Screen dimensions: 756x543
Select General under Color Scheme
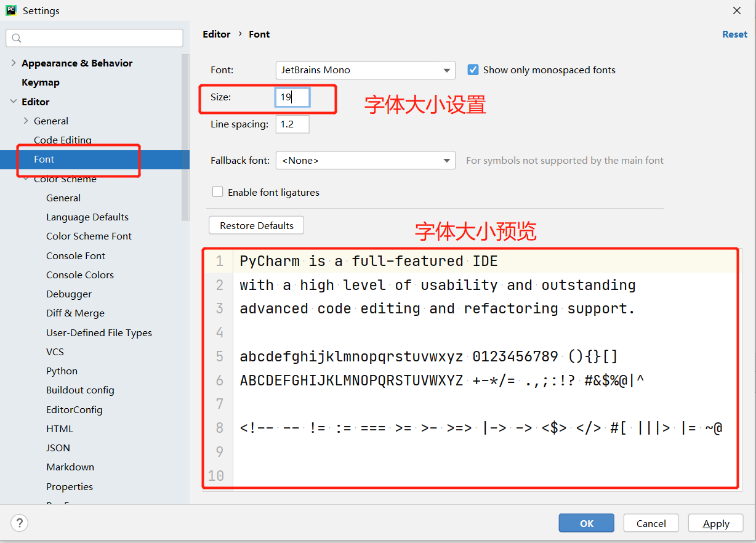(x=63, y=198)
